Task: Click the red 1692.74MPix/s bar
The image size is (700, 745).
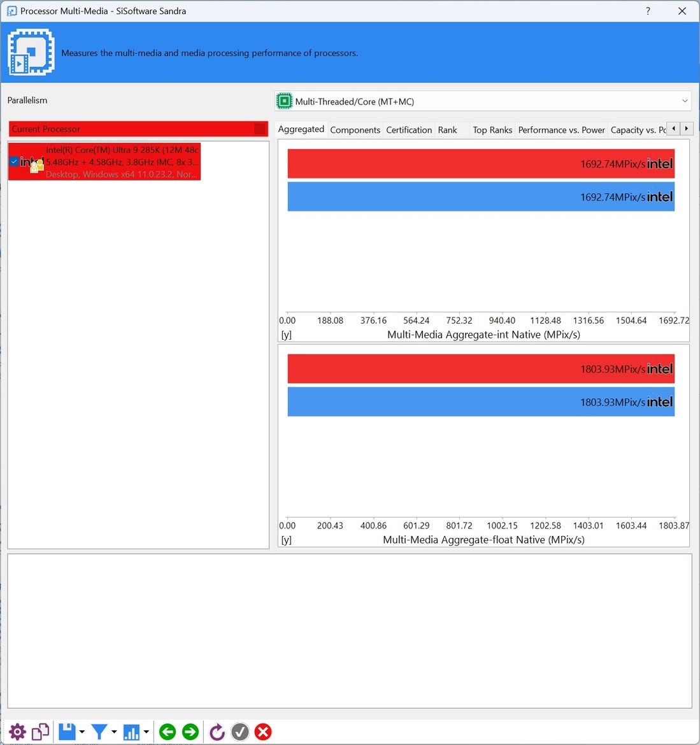Action: [481, 164]
